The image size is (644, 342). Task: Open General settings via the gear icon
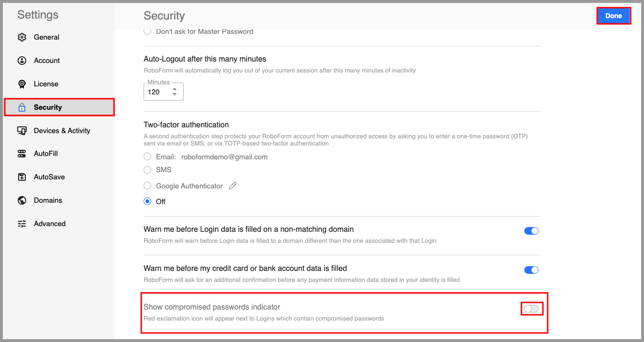point(22,37)
